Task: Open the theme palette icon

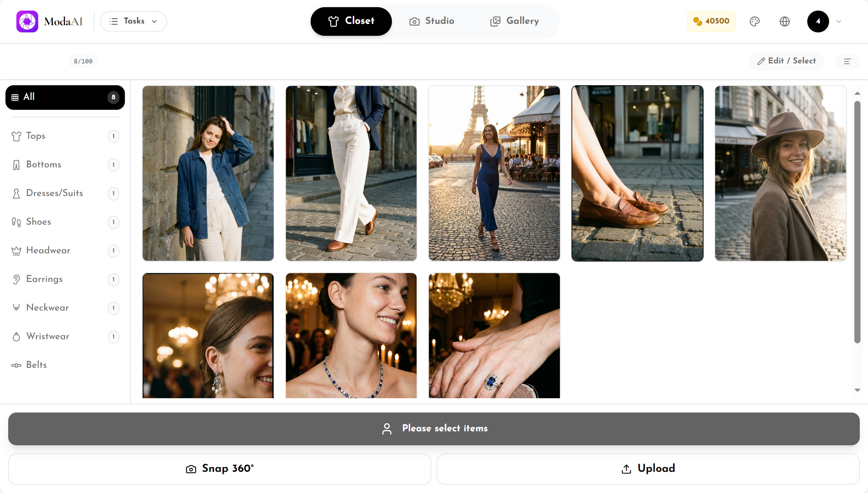Action: pyautogui.click(x=754, y=21)
